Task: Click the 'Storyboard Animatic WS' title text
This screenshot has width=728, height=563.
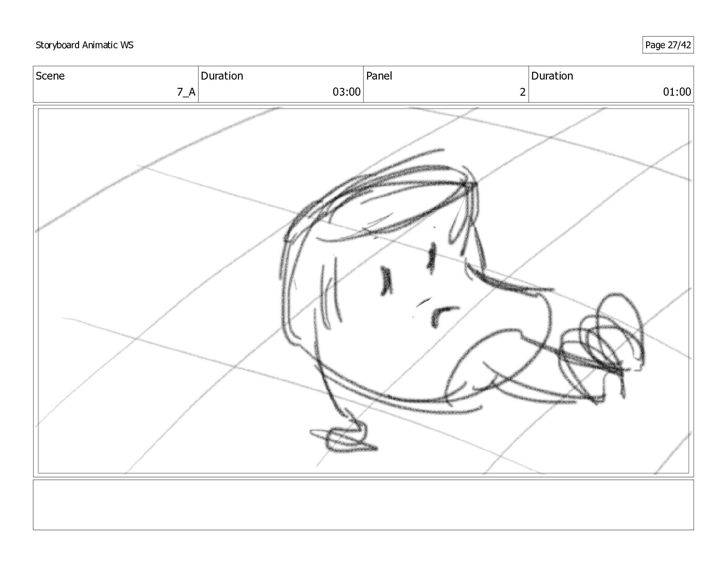Action: (x=85, y=45)
